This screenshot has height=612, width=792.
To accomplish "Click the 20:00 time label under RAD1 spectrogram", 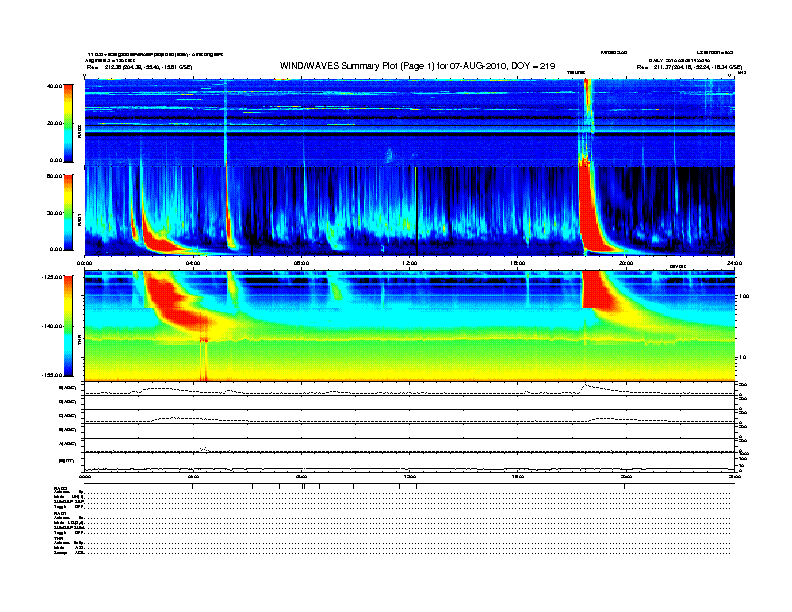I will pos(626,263).
